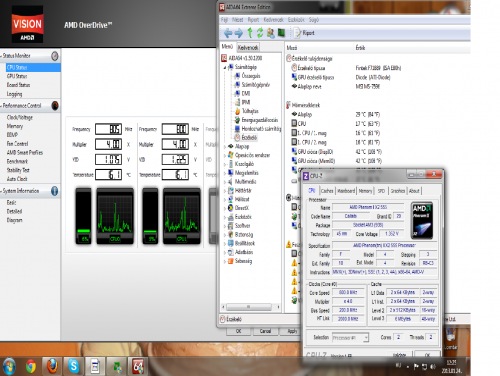Select the Összegzés tree item in AIDA64
The height and width of the screenshot is (376, 500).
pos(247,76)
